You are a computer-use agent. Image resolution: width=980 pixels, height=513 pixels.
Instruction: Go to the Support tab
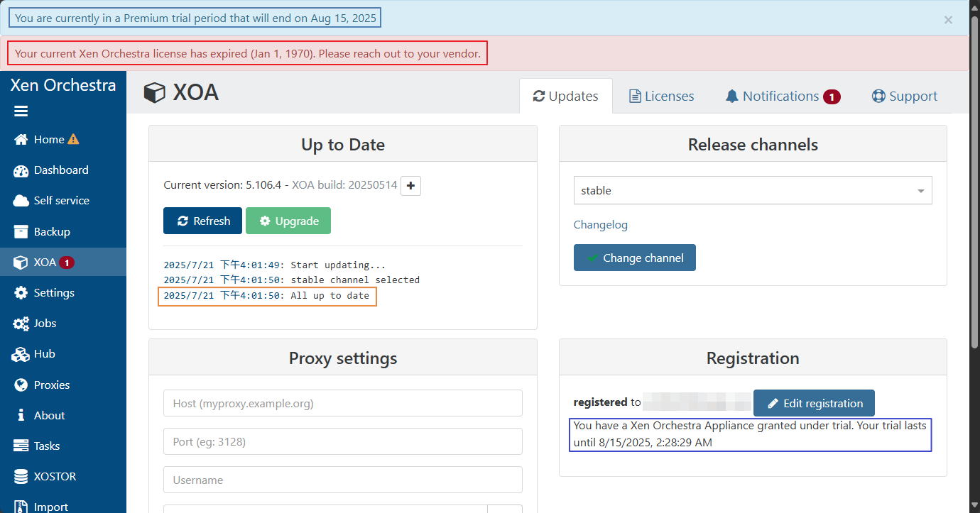[905, 96]
